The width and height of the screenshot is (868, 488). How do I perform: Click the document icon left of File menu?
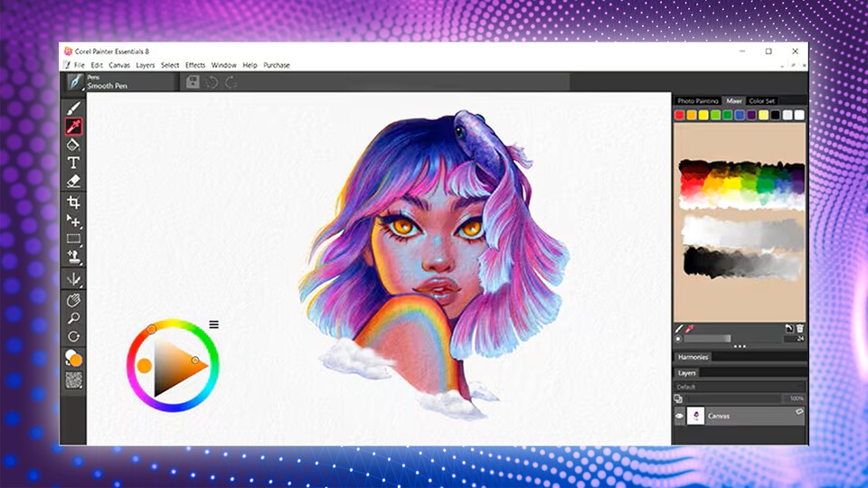coord(66,65)
